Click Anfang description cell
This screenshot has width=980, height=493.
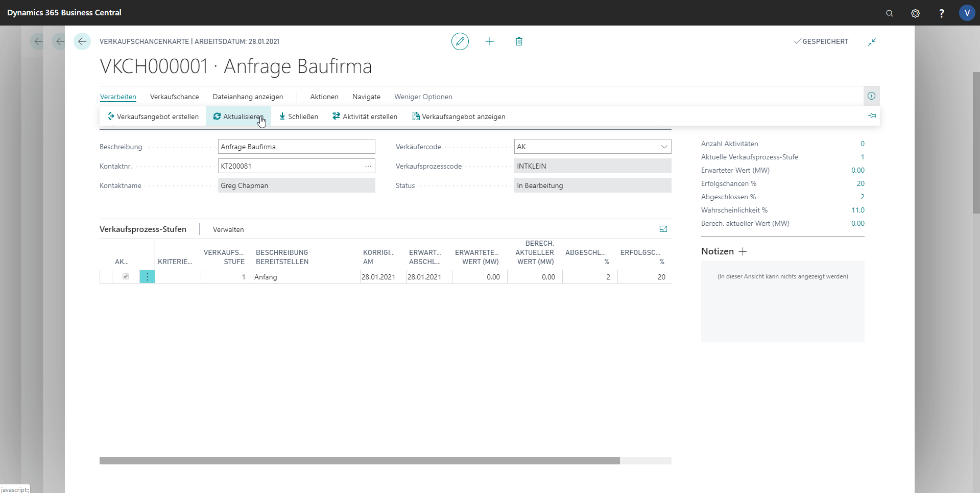[306, 277]
